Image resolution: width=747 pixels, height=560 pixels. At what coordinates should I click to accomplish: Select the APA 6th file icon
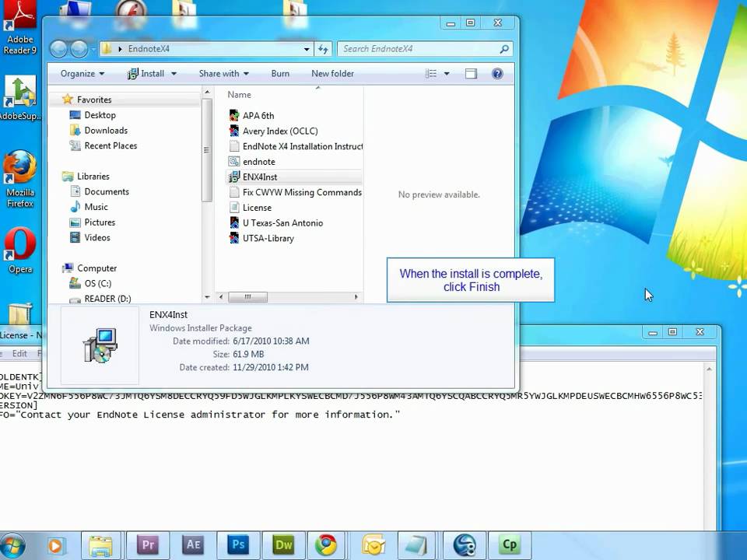coord(234,115)
